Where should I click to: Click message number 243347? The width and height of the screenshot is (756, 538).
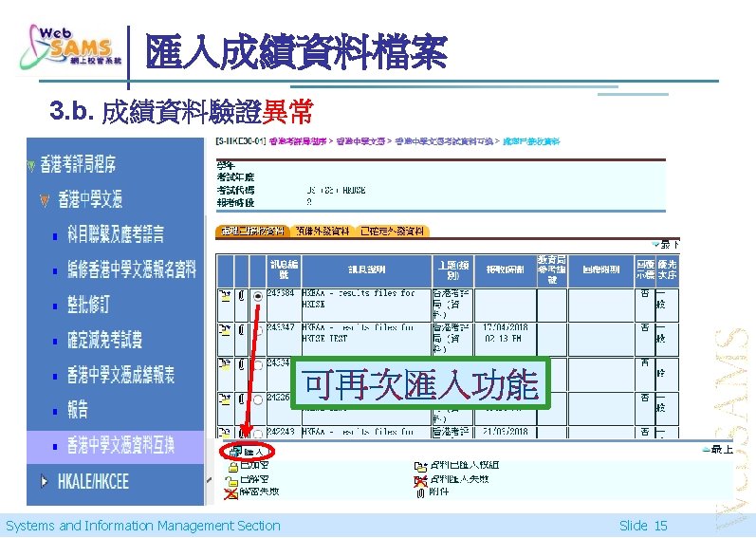click(280, 327)
